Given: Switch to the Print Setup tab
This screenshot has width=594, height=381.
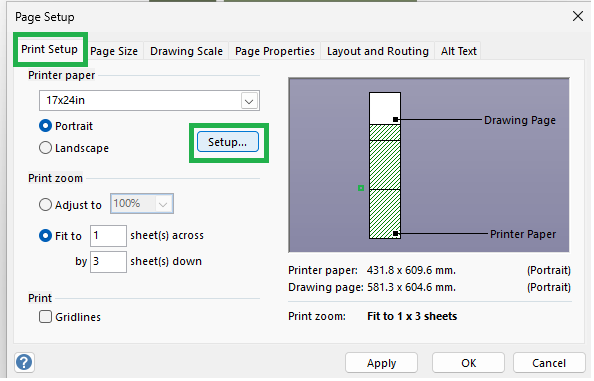Looking at the screenshot, I should tap(50, 50).
